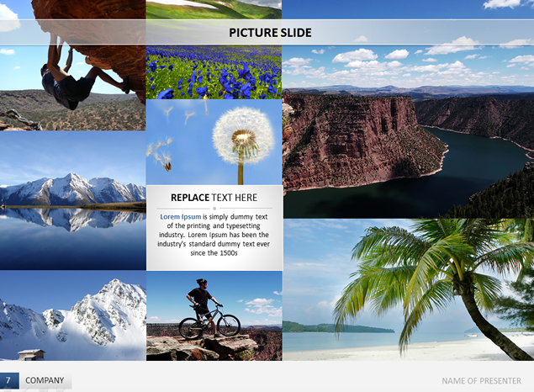Screen dimensions: 534x392
Task: Click the slide number 7 box
Action: (9, 380)
